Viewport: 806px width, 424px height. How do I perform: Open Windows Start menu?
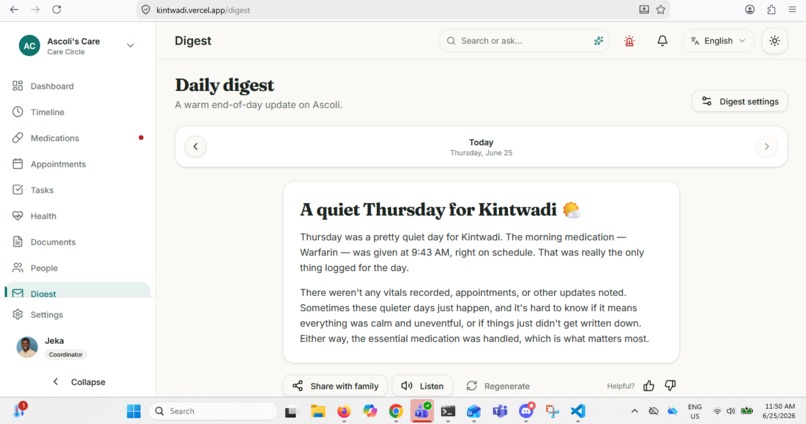click(134, 411)
